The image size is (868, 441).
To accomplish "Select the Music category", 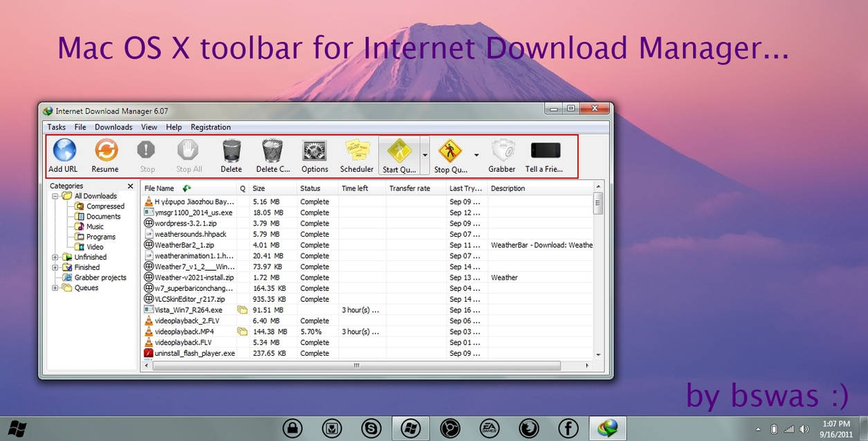I will click(95, 227).
